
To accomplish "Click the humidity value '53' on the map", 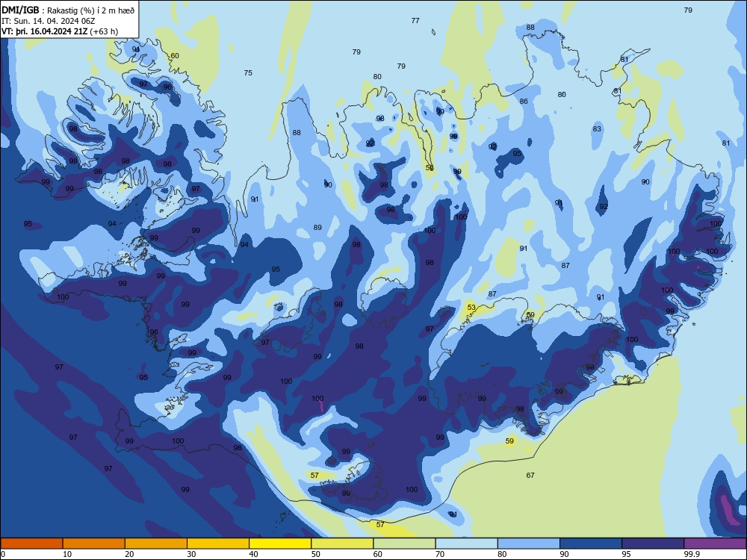I will click(x=471, y=308).
